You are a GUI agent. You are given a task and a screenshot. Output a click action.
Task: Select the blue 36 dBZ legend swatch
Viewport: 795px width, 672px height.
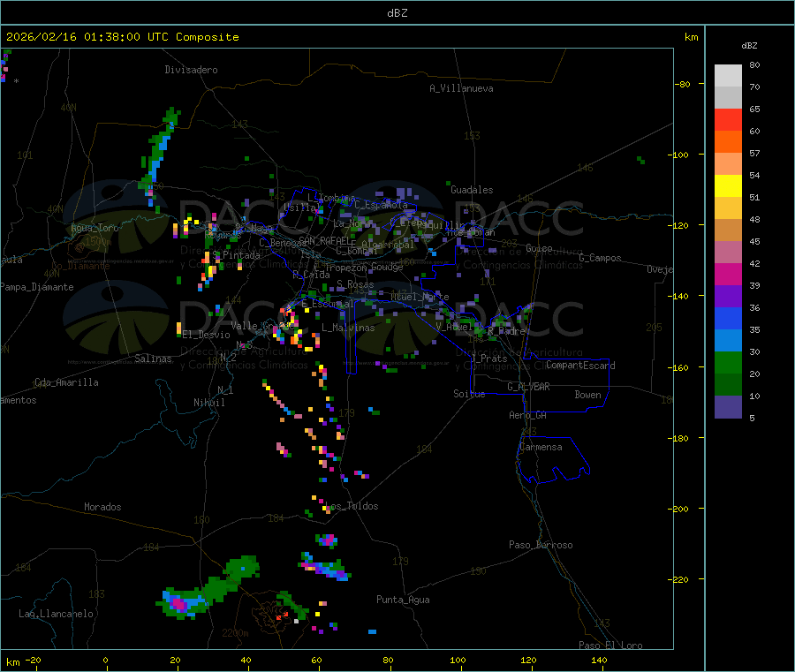point(728,318)
